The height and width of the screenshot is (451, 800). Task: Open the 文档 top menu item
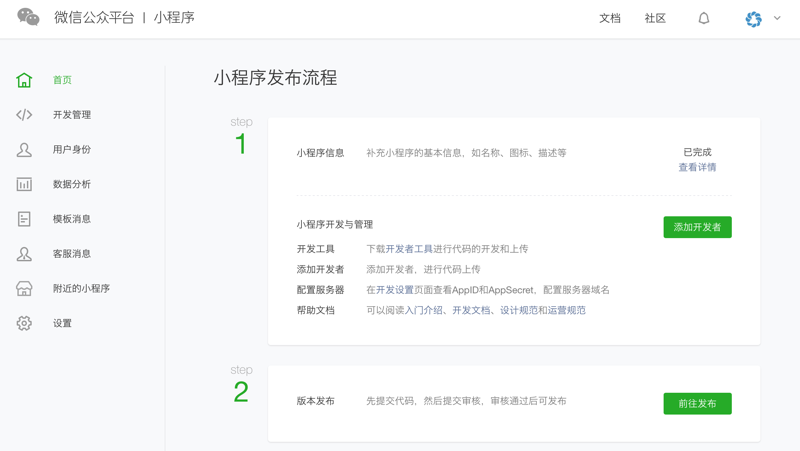[610, 18]
